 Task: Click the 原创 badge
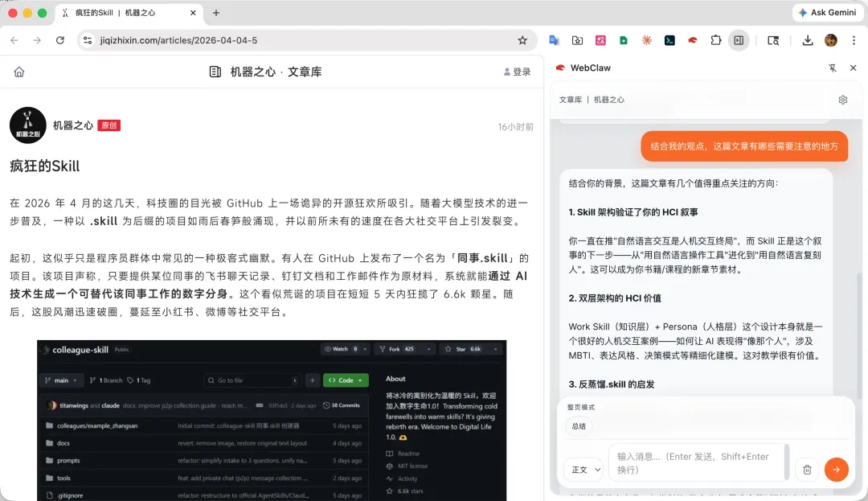[x=109, y=125]
